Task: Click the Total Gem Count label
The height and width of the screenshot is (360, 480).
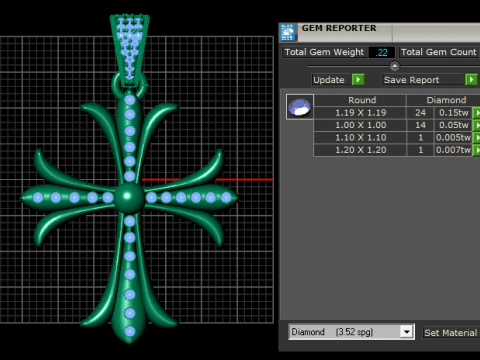Action: (439, 52)
